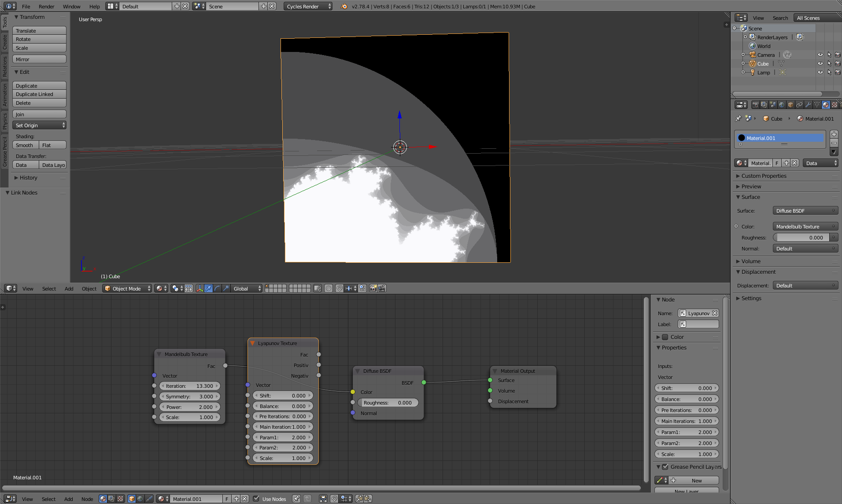This screenshot has height=504, width=842.
Task: Click the Roughness slider in Surface panel
Action: pyautogui.click(x=802, y=238)
